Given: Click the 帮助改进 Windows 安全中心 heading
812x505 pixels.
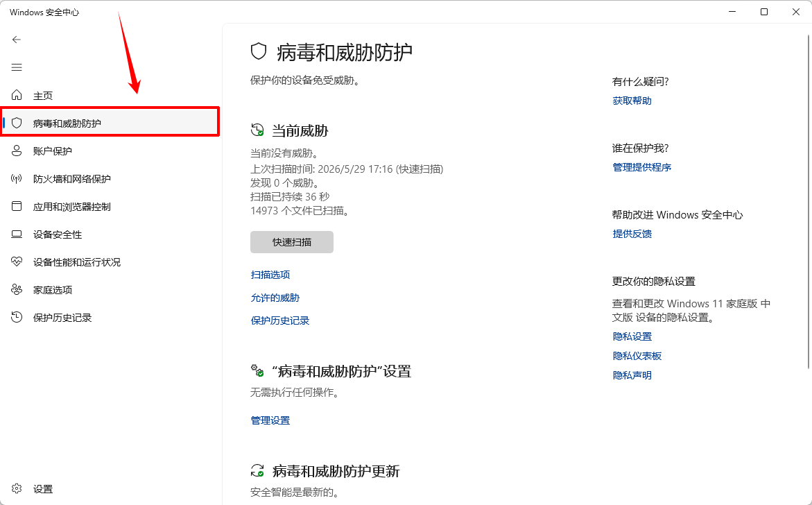Looking at the screenshot, I should (x=677, y=214).
